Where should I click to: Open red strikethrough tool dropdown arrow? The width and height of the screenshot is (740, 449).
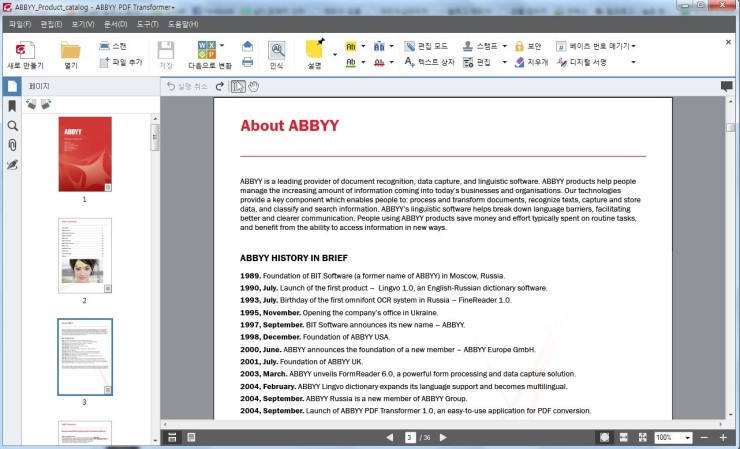click(391, 62)
